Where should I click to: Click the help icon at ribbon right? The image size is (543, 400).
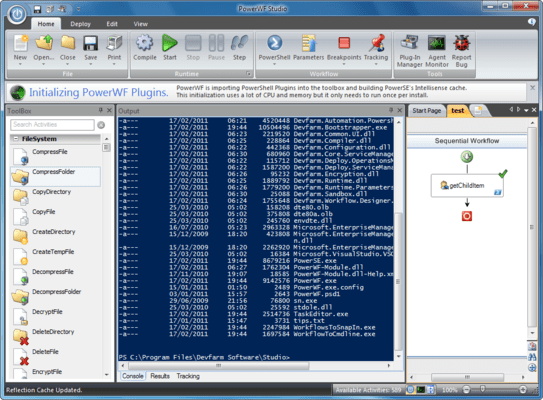click(532, 22)
